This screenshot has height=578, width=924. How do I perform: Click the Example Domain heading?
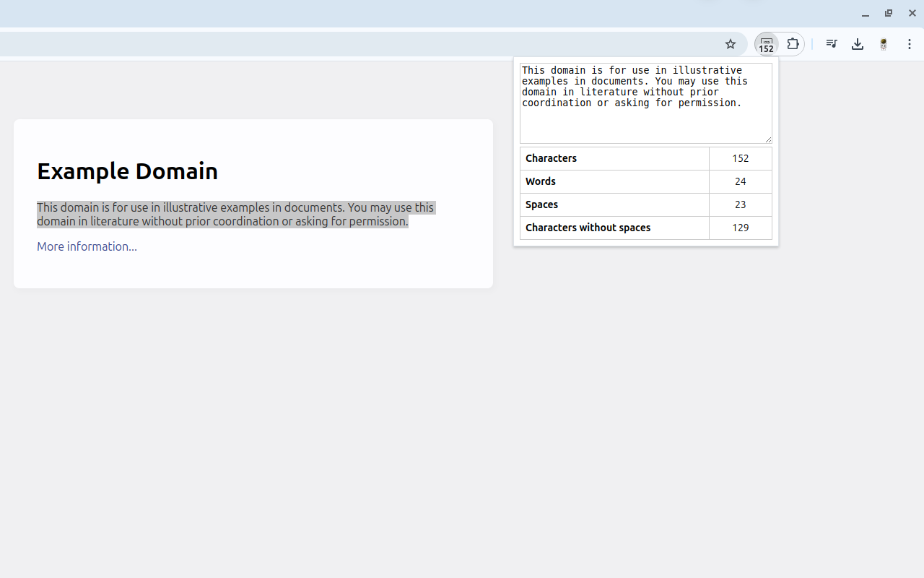(127, 171)
